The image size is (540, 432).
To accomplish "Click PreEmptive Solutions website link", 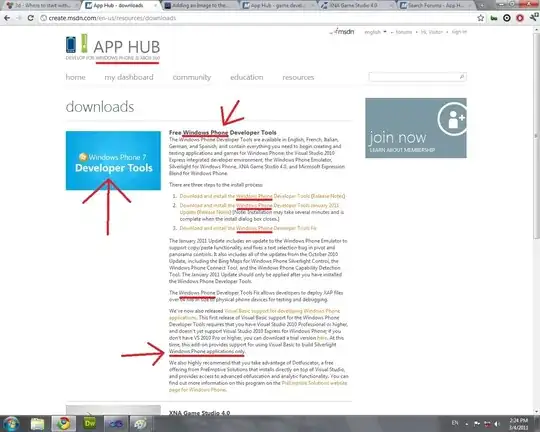I will tap(258, 387).
